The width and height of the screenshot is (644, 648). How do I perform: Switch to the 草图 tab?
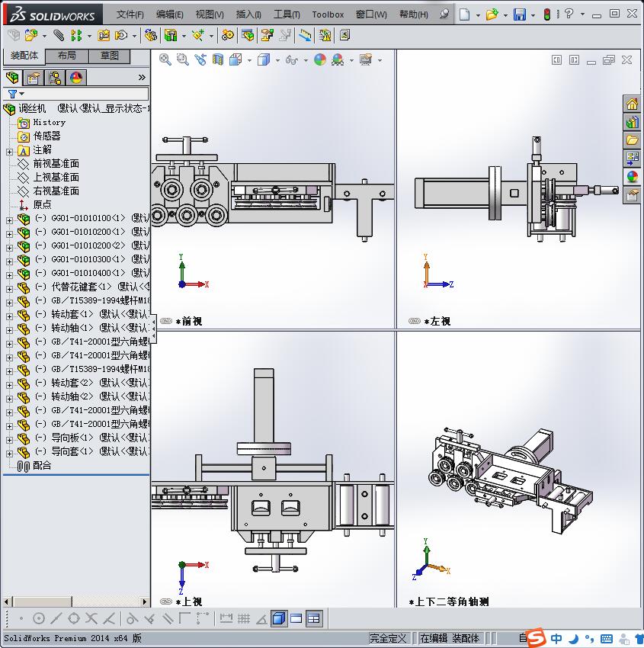tap(109, 56)
